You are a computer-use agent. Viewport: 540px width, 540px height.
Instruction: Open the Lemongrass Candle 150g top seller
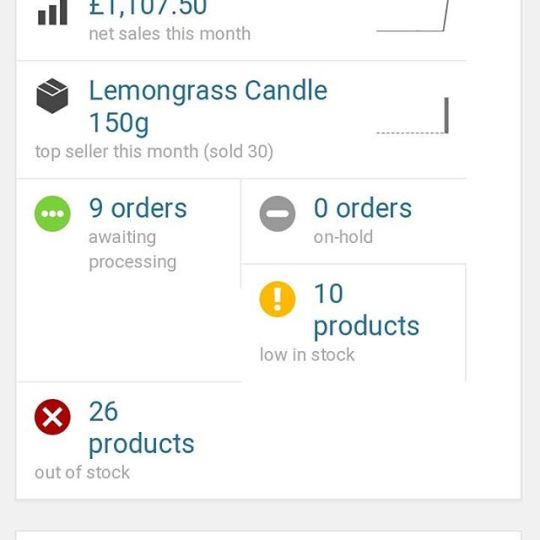coord(208,106)
